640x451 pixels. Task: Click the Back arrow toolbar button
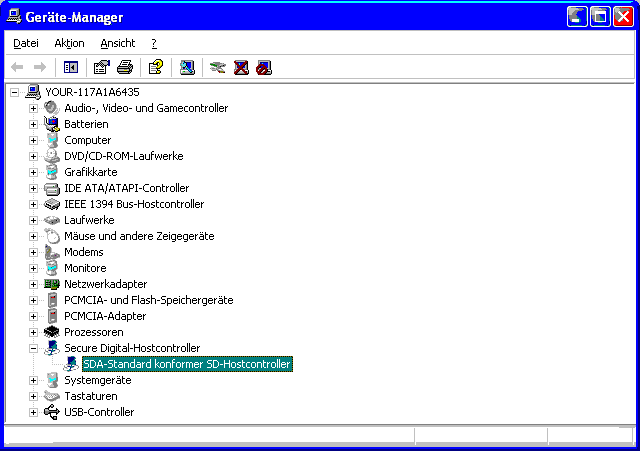coord(17,67)
